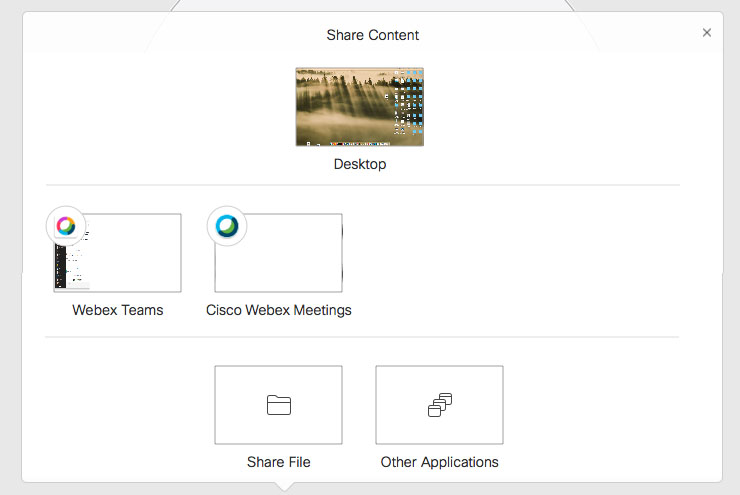Click the pointer arrow at dialog bottom
This screenshot has height=495, width=740.
click(286, 487)
